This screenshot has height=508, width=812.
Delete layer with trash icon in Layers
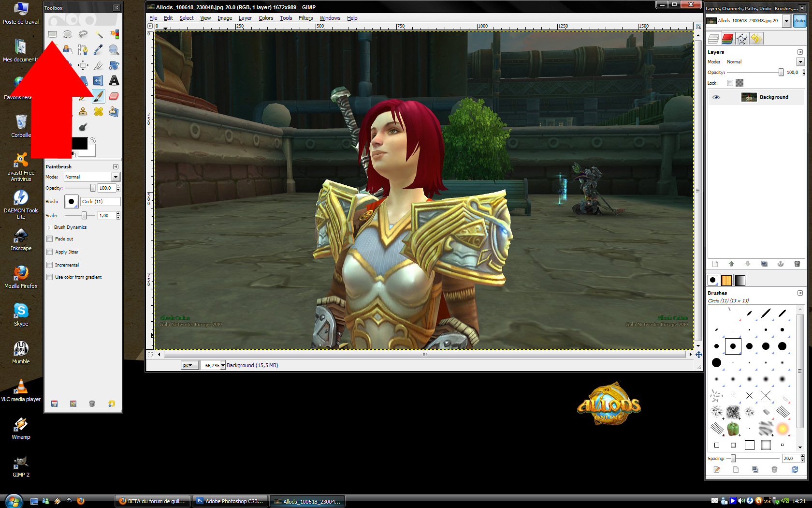tap(797, 264)
